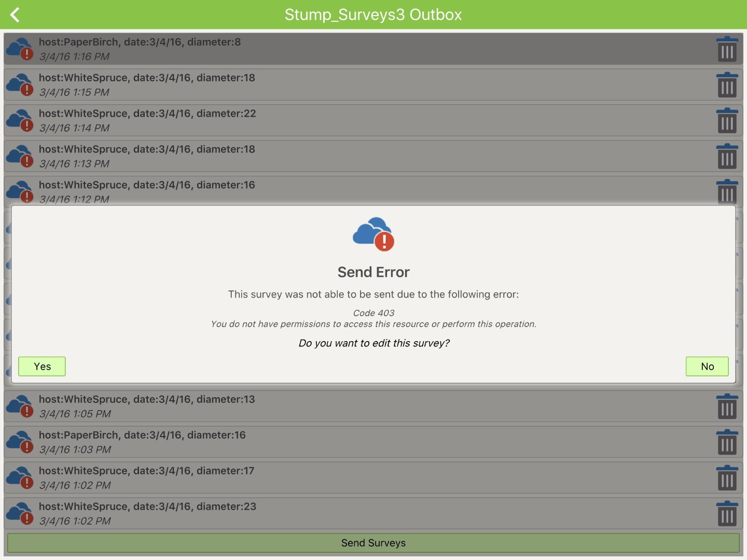Screen dimensions: 747x560
Task: Tap 'Do you want to edit this survey?'
Action: pyautogui.click(x=374, y=343)
